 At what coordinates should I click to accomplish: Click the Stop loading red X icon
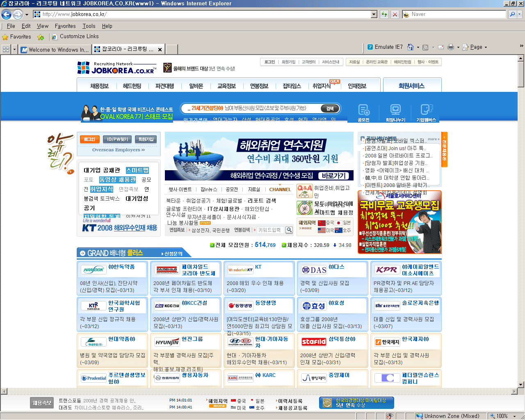tap(395, 14)
